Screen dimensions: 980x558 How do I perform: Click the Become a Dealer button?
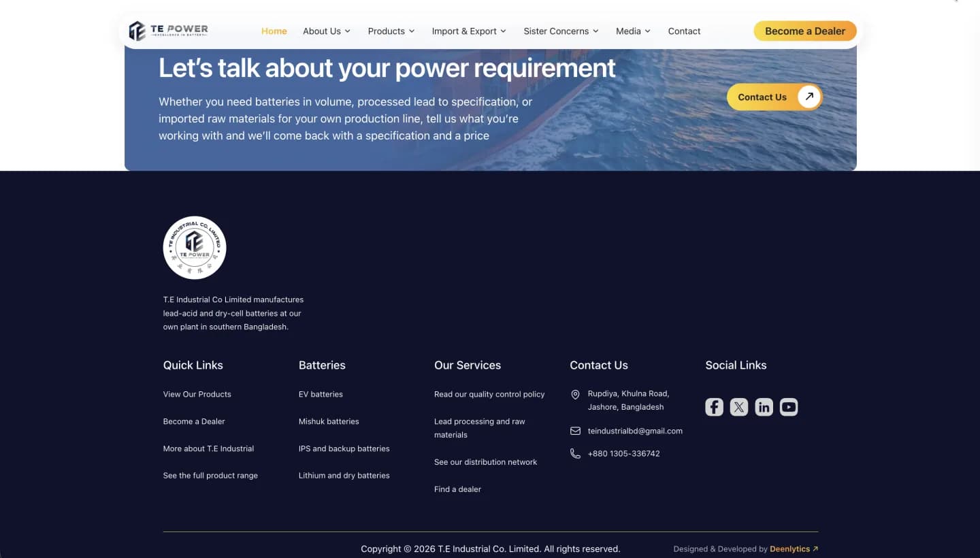[x=805, y=31]
